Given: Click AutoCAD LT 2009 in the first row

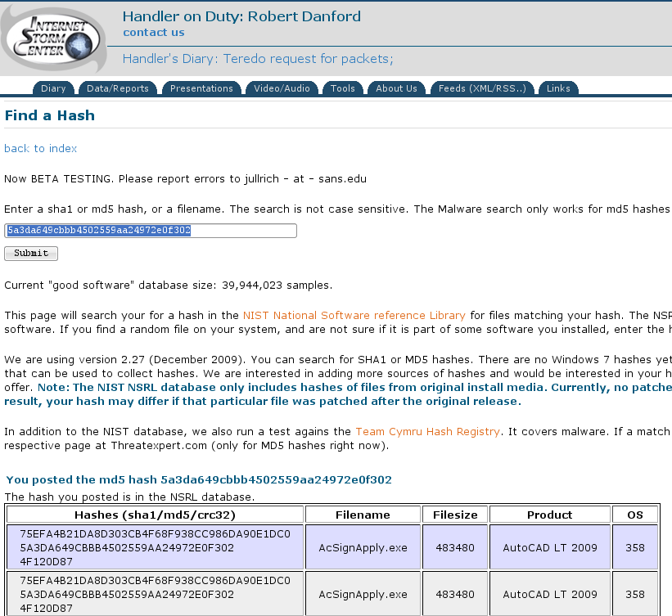Looking at the screenshot, I should pos(549,547).
